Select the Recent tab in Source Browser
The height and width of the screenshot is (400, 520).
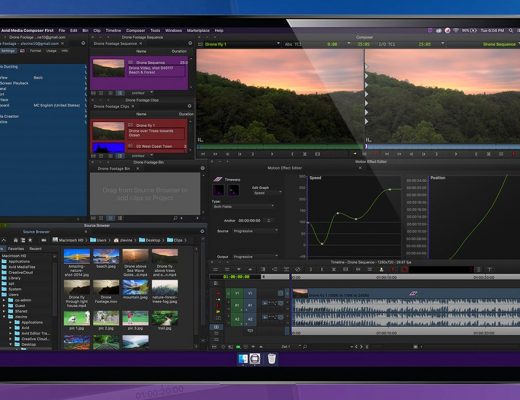[x=35, y=249]
